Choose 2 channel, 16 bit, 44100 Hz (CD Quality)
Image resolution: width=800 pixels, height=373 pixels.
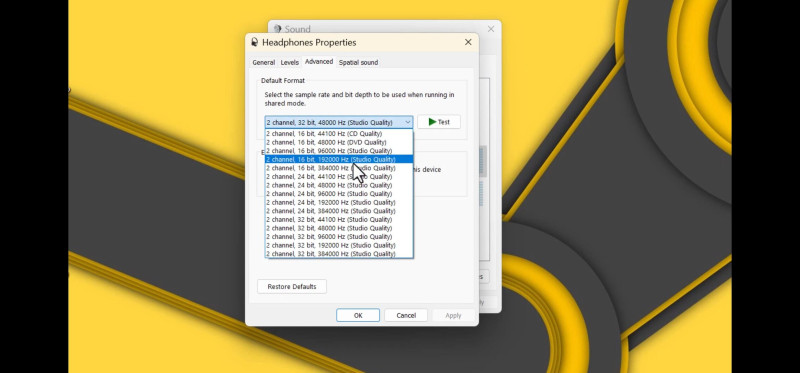coord(339,134)
